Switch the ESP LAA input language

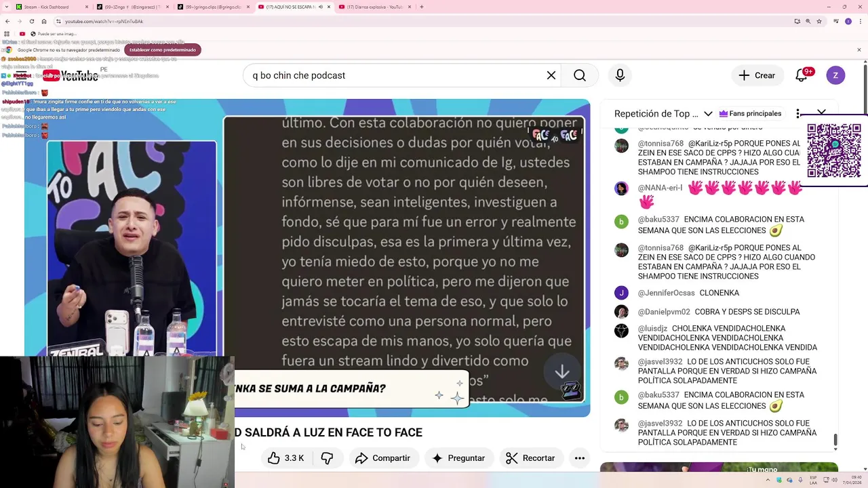(813, 481)
